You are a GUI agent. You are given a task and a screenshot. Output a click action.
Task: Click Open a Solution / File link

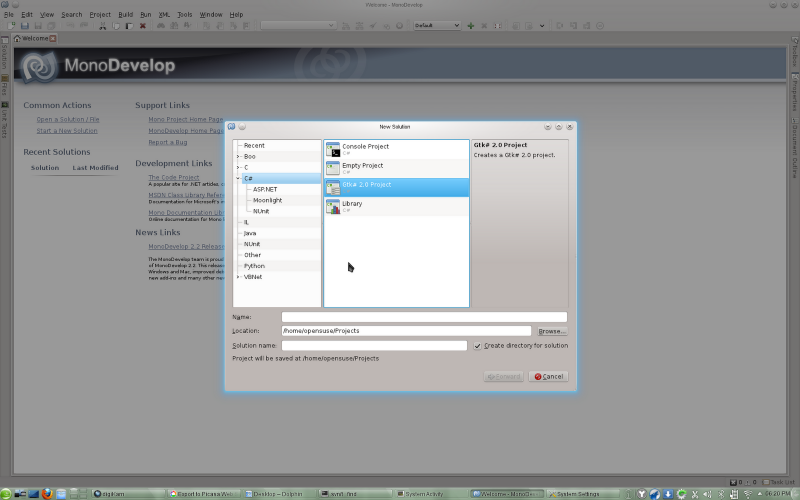coord(68,119)
